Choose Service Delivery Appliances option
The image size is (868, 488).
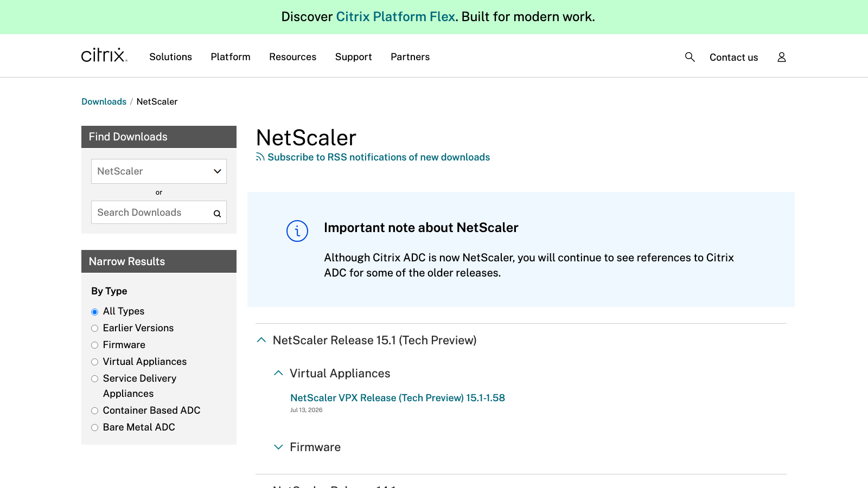(x=94, y=379)
